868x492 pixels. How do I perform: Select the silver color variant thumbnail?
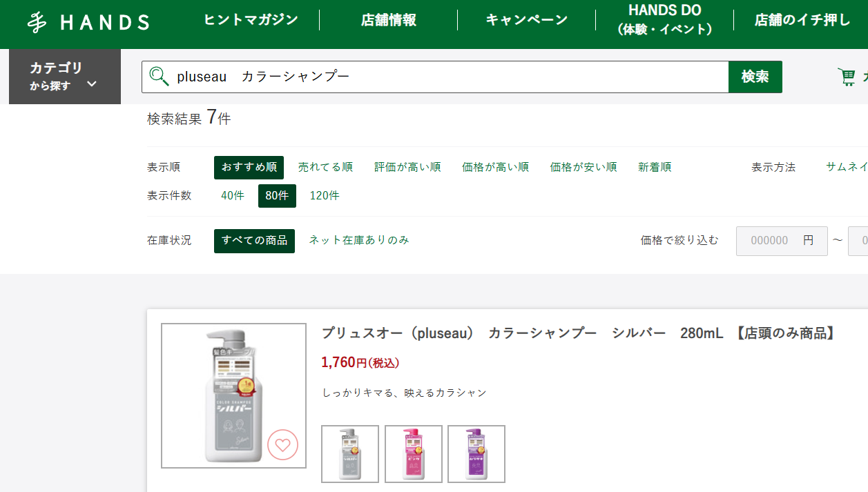click(x=350, y=454)
